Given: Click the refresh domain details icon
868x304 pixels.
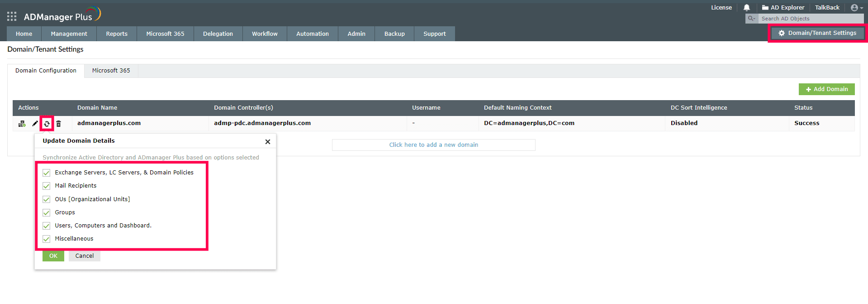Looking at the screenshot, I should [47, 124].
